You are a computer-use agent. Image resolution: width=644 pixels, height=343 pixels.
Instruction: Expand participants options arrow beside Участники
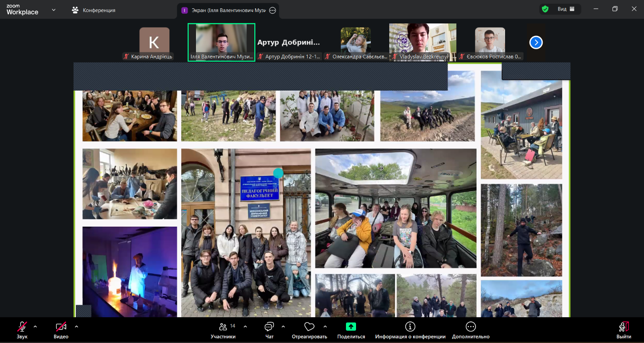245,326
